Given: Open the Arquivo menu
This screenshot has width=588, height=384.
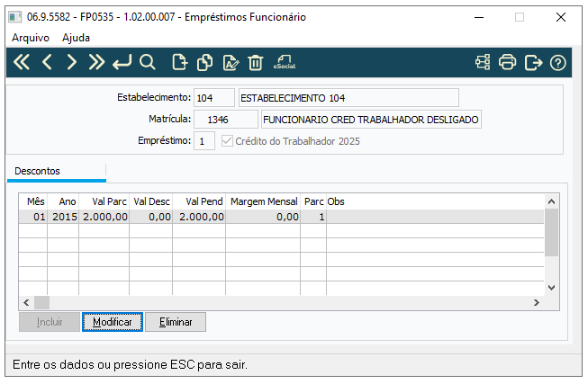Looking at the screenshot, I should (31, 38).
